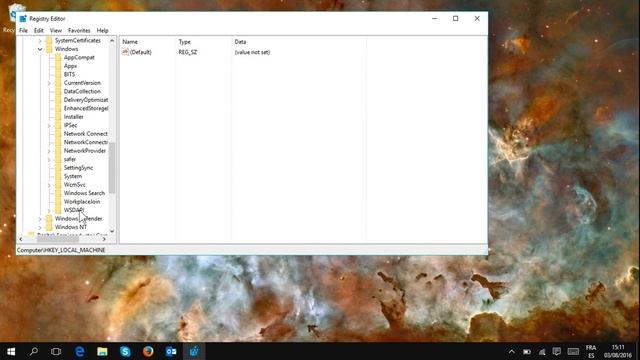Expand the safer key
This screenshot has width=640, height=360.
pos(49,159)
